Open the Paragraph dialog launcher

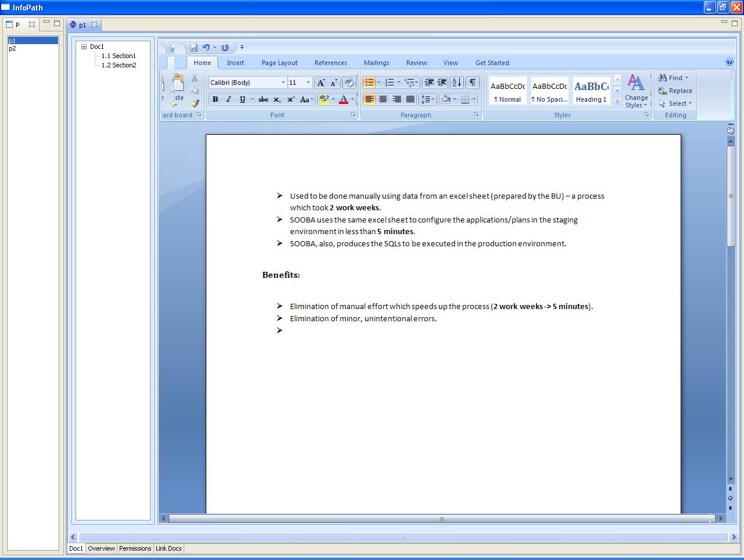click(477, 115)
